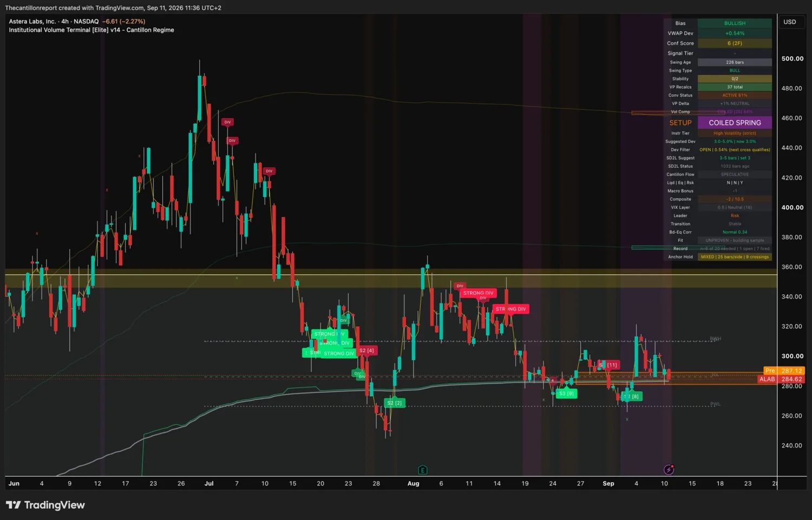
Task: Click the "High Volatility (strict)" Instr Tier value
Action: click(735, 133)
